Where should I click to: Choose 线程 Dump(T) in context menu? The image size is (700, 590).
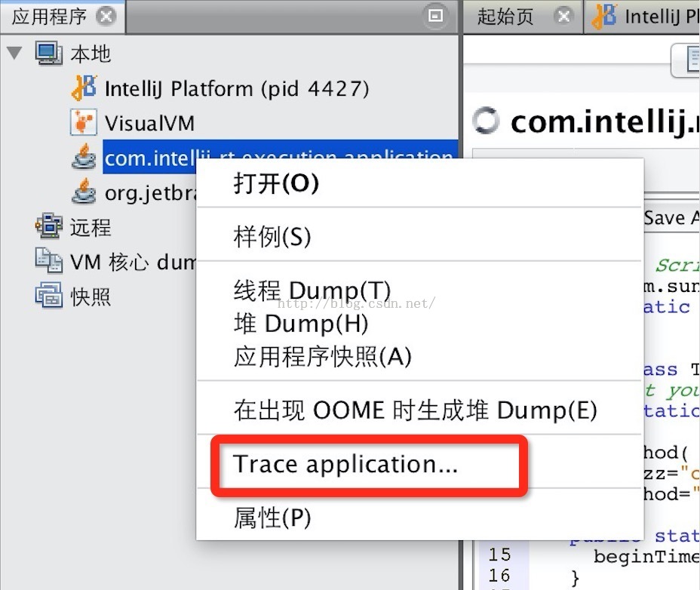tap(419, 290)
